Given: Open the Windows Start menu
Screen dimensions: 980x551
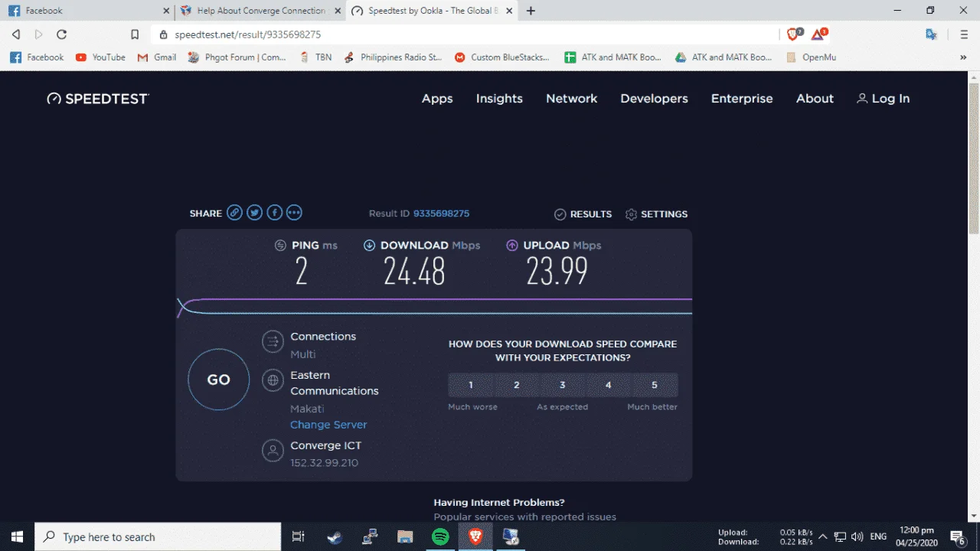Looking at the screenshot, I should (x=17, y=536).
